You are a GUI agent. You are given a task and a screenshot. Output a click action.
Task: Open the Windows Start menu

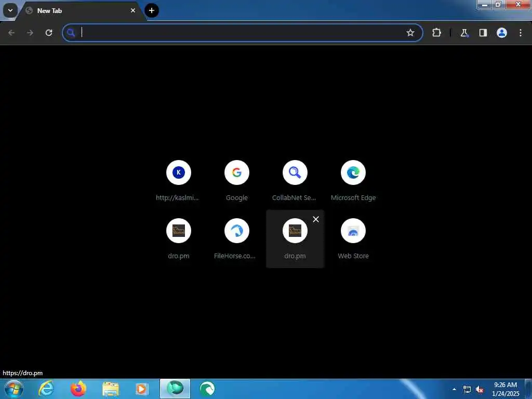click(14, 389)
